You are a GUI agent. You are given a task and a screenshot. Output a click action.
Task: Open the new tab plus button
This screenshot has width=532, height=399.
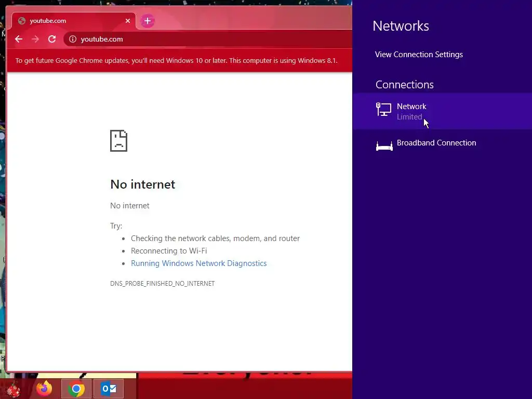[x=148, y=21]
